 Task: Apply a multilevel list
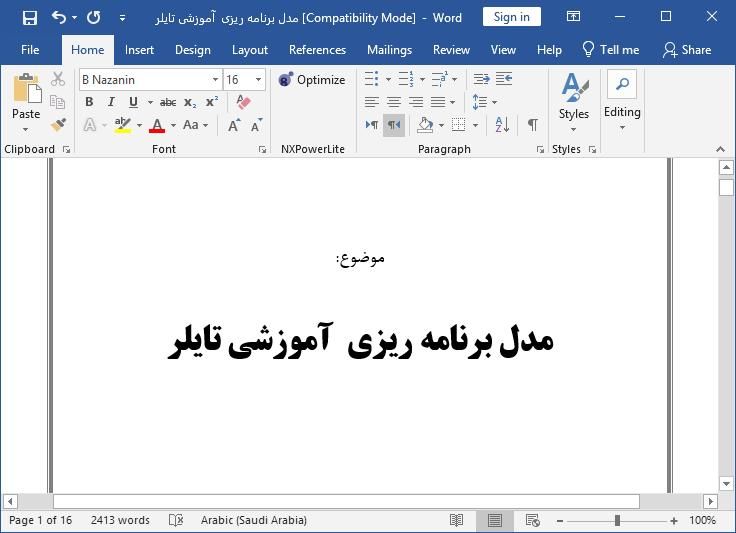coord(439,79)
